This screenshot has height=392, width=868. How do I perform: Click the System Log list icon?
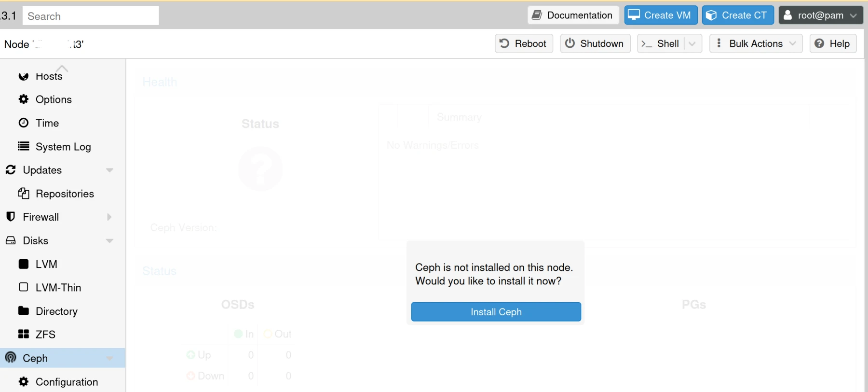[23, 146]
